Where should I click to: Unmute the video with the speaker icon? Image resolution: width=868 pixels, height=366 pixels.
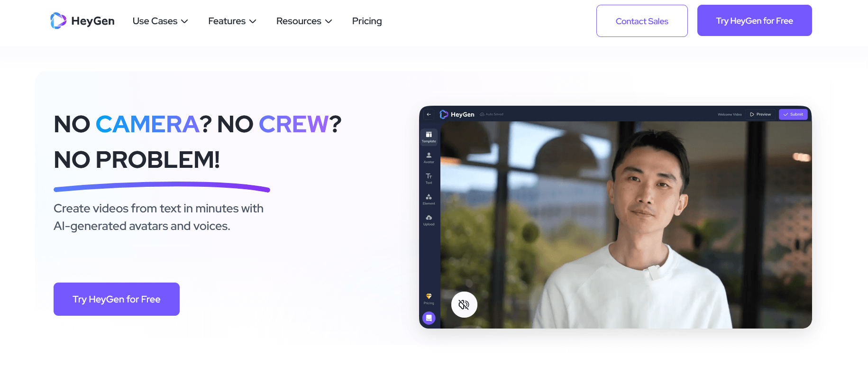(464, 304)
